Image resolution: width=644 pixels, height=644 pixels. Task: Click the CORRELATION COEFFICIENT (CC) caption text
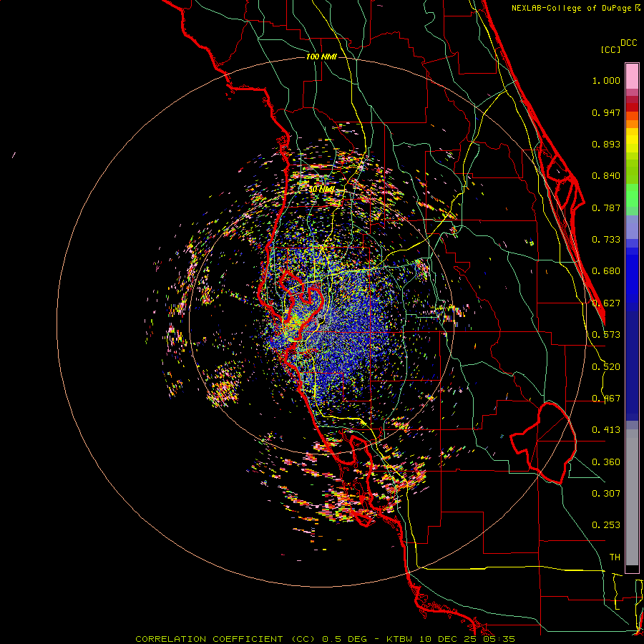227,639
